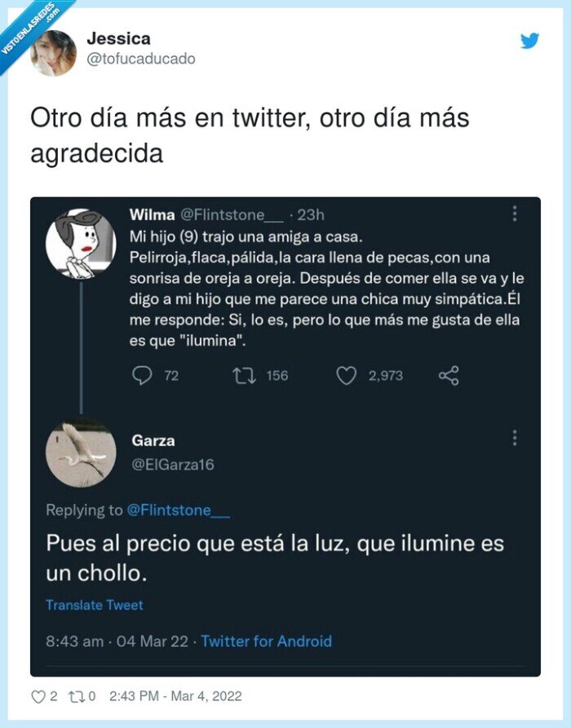Open the three-dot menu on Wilma's tweet

click(515, 213)
